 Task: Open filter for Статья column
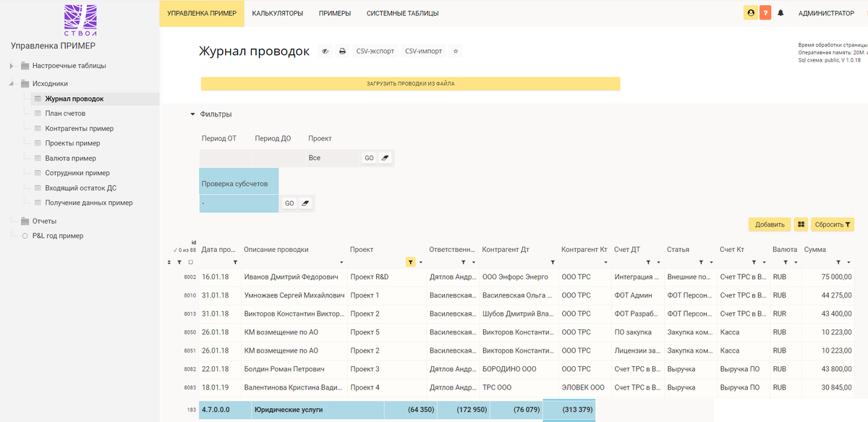[702, 262]
